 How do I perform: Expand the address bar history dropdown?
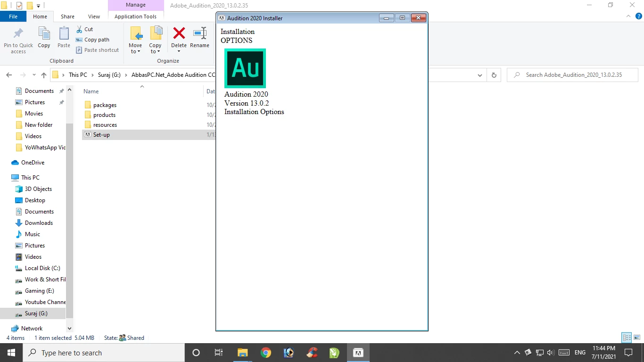480,75
